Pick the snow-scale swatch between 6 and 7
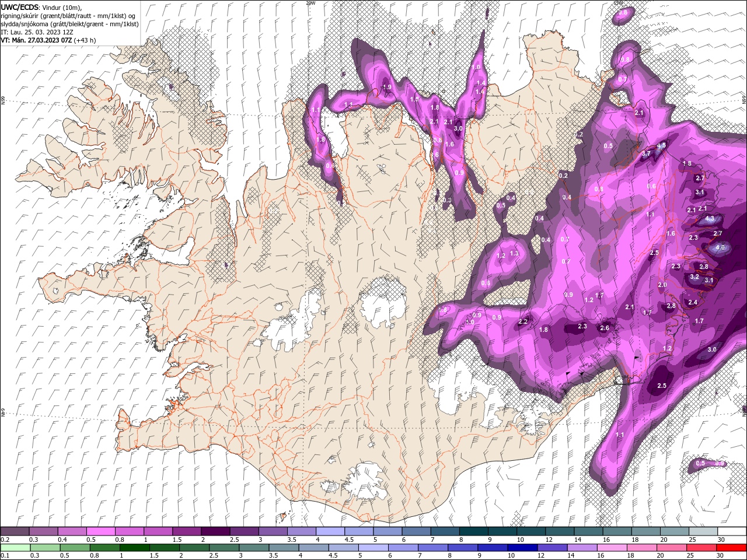This screenshot has height=560, width=747. point(416,531)
